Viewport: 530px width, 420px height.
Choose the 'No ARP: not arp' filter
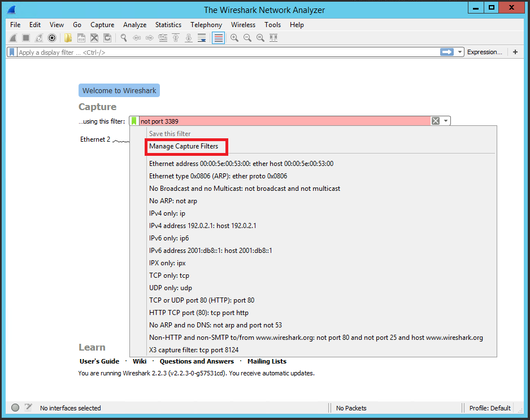(173, 201)
